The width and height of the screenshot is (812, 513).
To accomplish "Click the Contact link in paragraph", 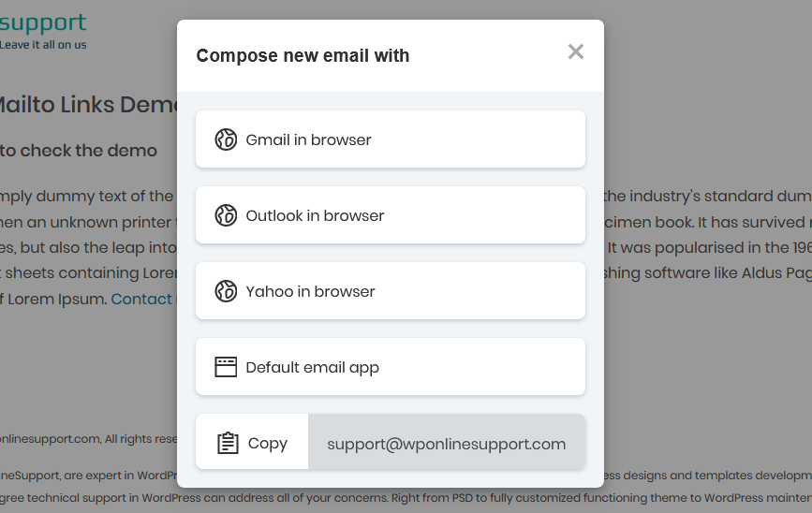I will 142,299.
